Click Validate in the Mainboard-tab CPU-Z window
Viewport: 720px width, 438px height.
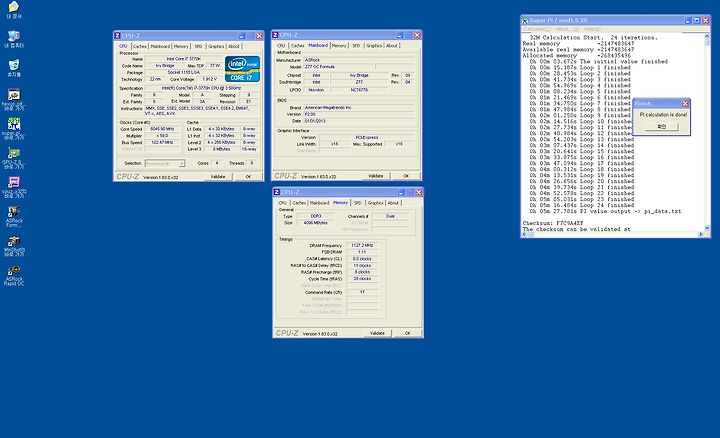[x=376, y=176]
